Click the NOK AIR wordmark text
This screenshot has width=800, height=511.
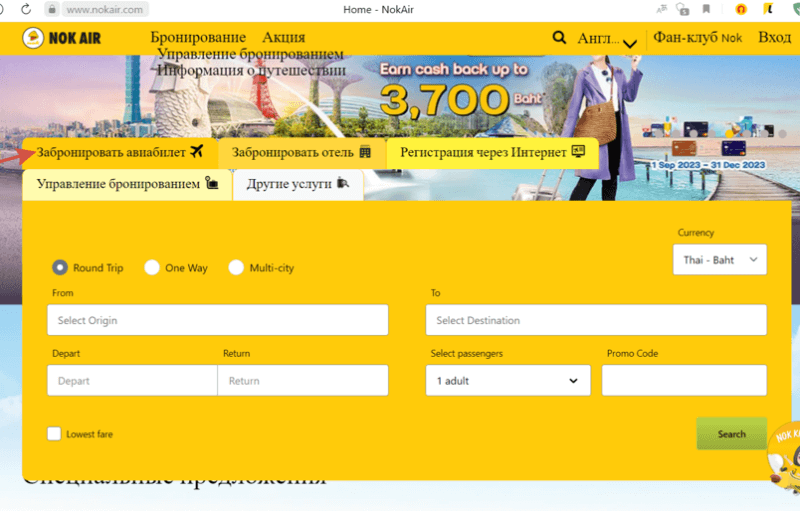pos(75,38)
